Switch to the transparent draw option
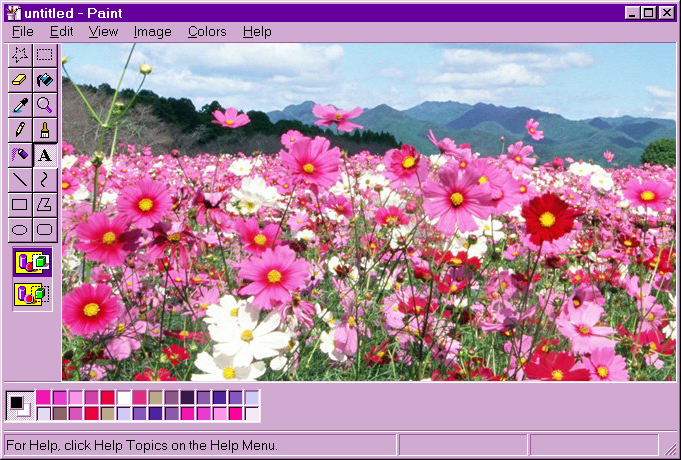681x460 pixels. tap(33, 294)
